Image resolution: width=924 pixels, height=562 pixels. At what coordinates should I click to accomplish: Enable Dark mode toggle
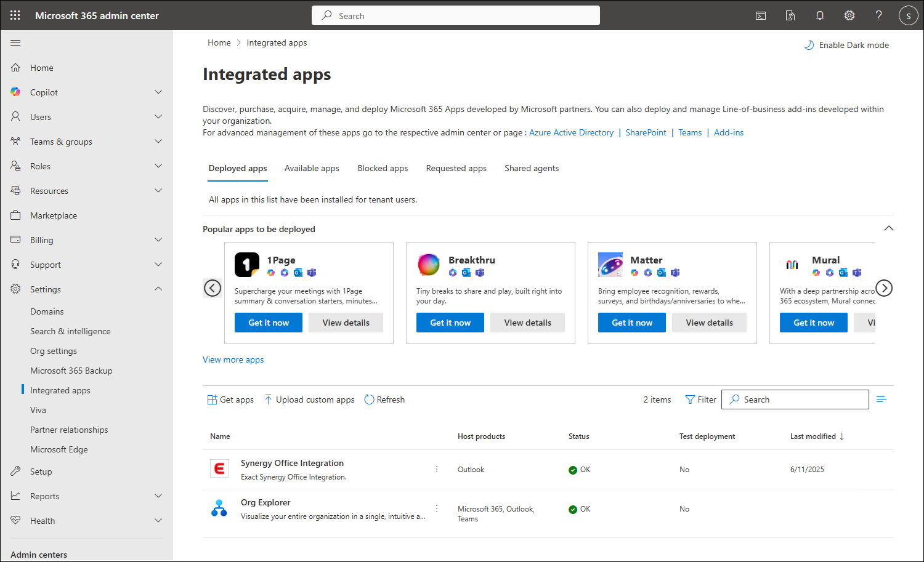coord(847,45)
